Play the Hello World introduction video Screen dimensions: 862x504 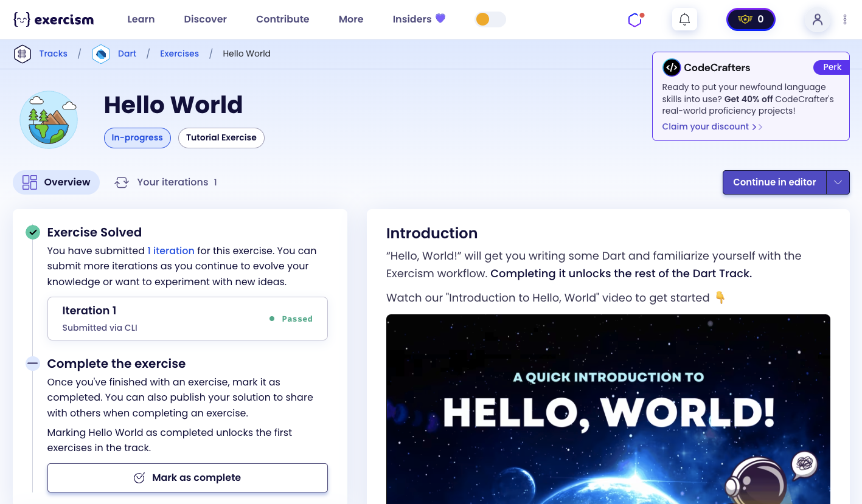pyautogui.click(x=608, y=409)
